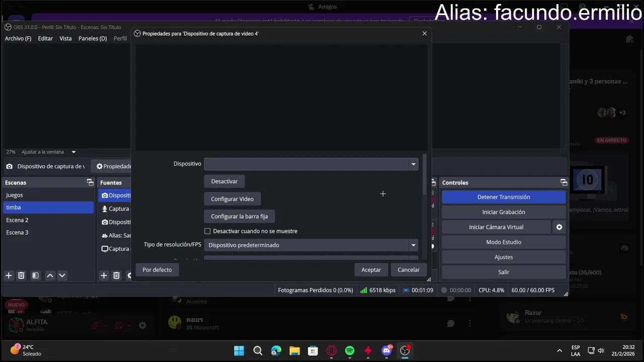Open scene filters icon in Escenas toolbar
Viewport: 644px width, 362px height.
(x=35, y=276)
